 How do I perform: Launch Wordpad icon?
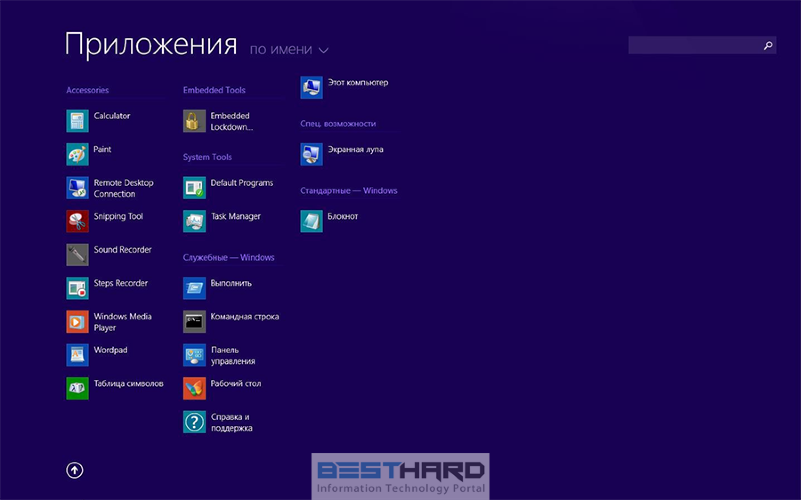[77, 355]
